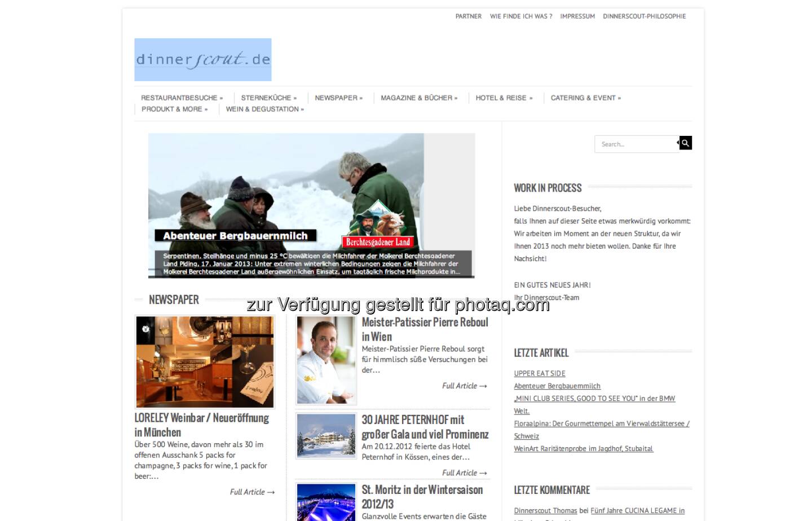
Task: Click the search magnifier icon button
Action: click(685, 143)
